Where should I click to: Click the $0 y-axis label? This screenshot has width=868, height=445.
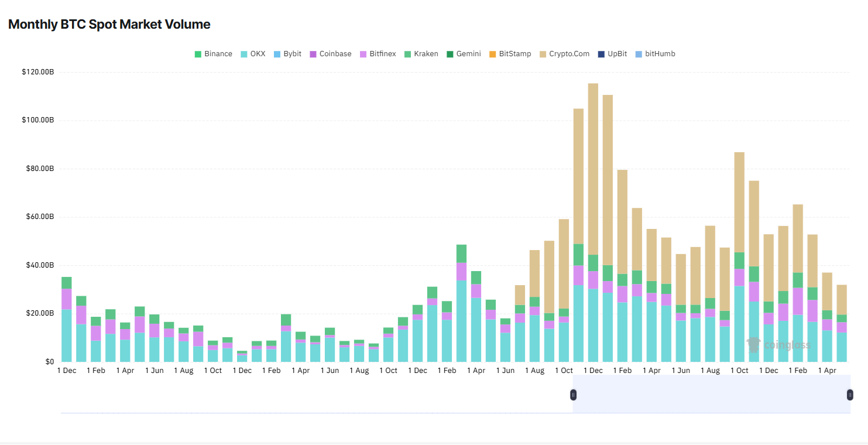click(49, 362)
